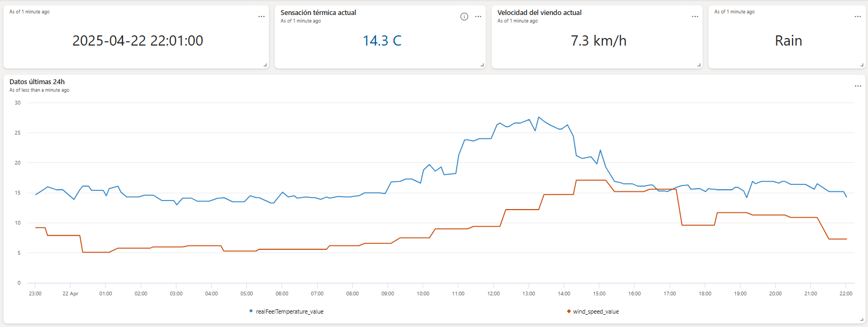The width and height of the screenshot is (868, 327).
Task: Open more options on the date-time tile
Action: pos(261,17)
